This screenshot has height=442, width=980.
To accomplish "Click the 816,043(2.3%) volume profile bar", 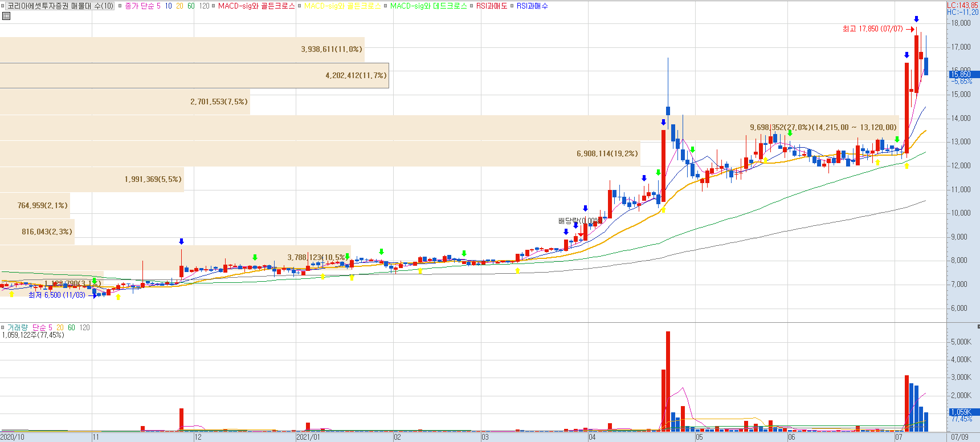I will coord(37,232).
